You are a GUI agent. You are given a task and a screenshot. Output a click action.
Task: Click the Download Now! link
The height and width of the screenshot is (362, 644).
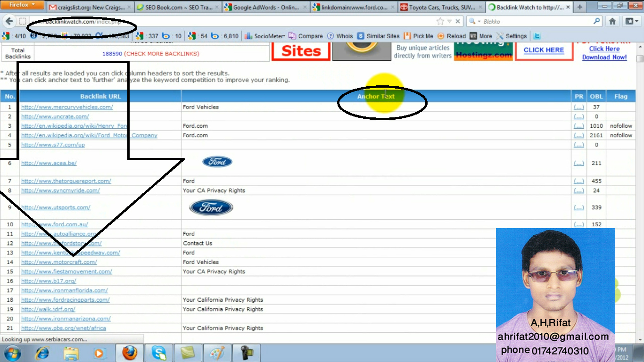coord(604,57)
